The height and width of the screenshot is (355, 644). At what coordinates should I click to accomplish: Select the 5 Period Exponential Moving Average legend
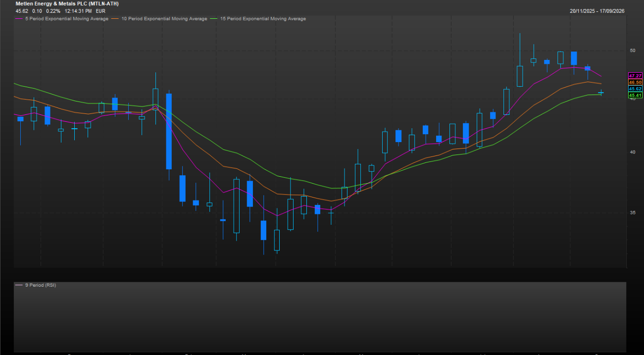point(66,19)
